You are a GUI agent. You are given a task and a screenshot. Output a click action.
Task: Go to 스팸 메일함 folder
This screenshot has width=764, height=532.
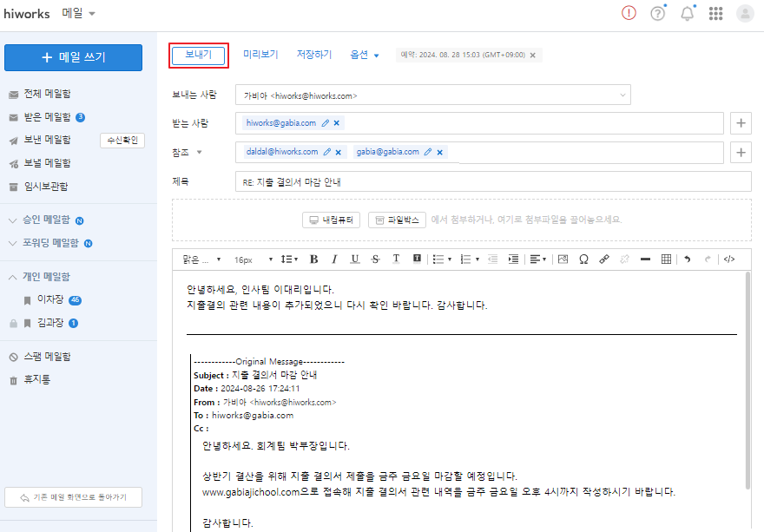pos(47,357)
